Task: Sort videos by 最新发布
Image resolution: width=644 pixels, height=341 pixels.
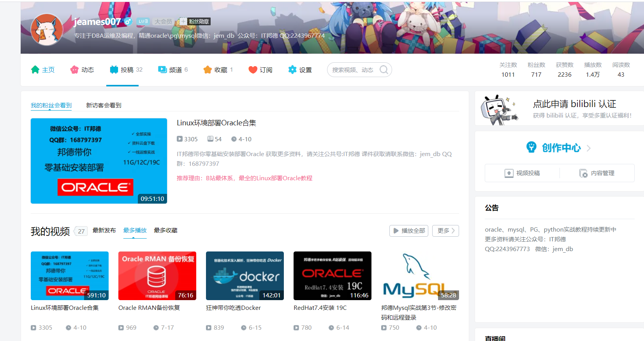Action: click(x=104, y=230)
